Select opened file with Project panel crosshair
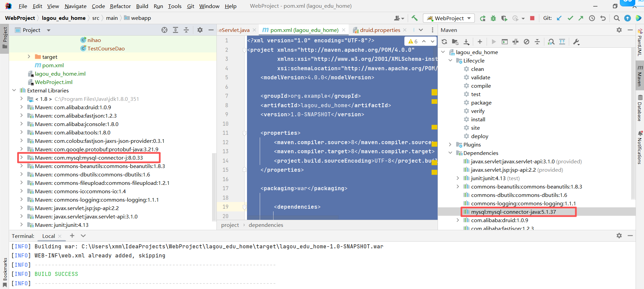 click(164, 30)
